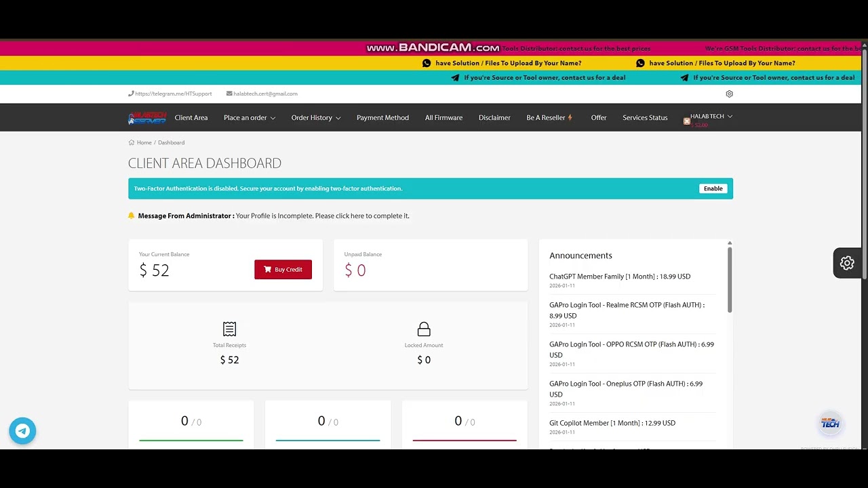Click the notification bell icon
This screenshot has width=868, height=488.
132,216
